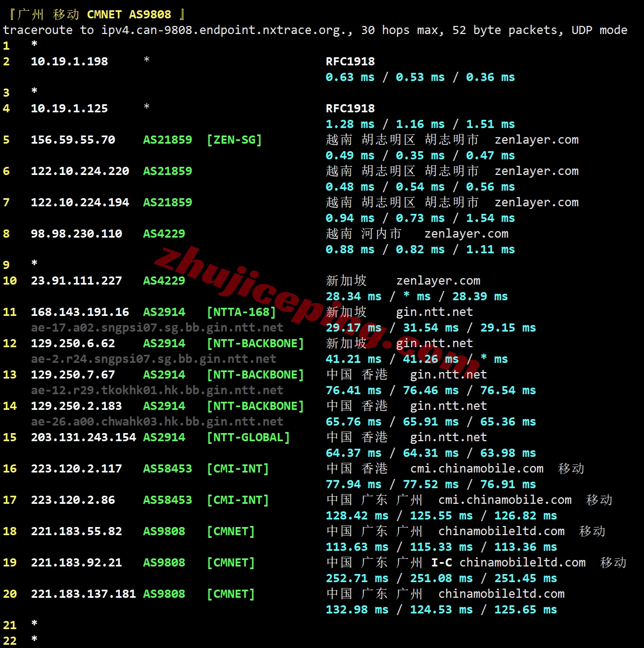
Task: Click [CMI-INT] on the 223.120.2.86 row
Action: 238,500
